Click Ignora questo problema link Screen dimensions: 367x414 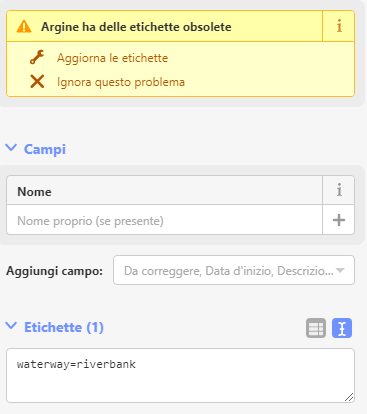[121, 82]
